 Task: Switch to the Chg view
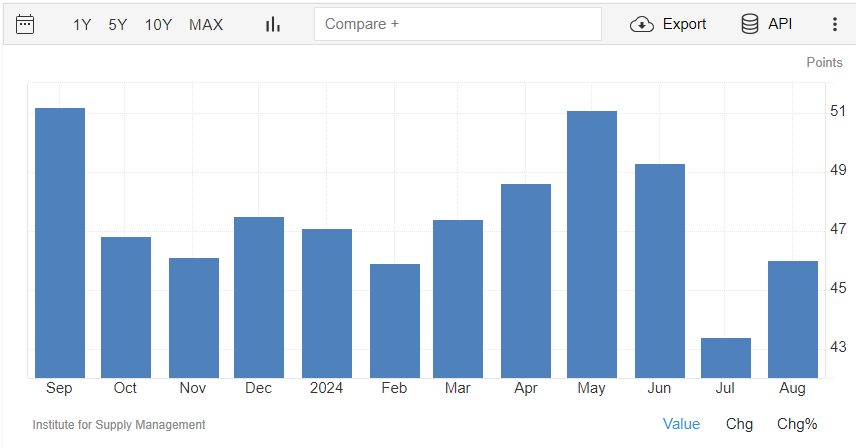[739, 424]
